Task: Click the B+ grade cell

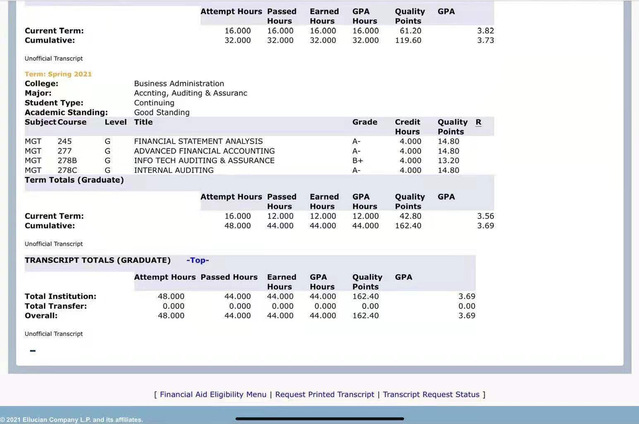Action: click(357, 160)
